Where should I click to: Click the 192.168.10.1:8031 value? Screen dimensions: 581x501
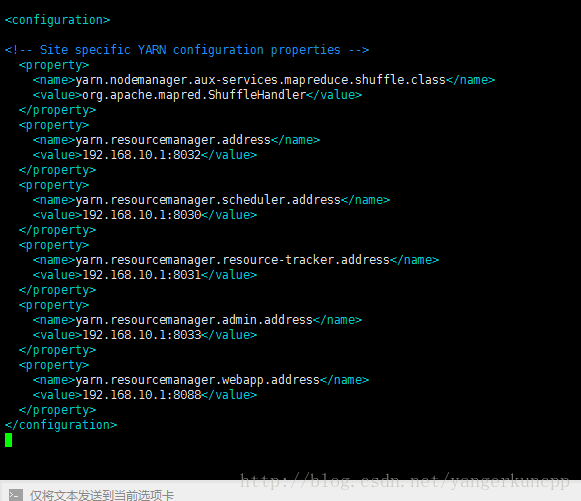point(142,275)
